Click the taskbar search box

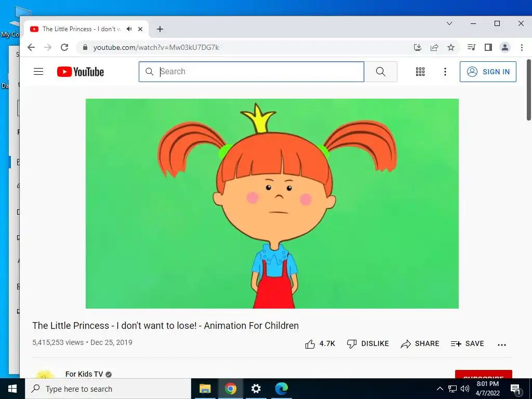tap(108, 389)
